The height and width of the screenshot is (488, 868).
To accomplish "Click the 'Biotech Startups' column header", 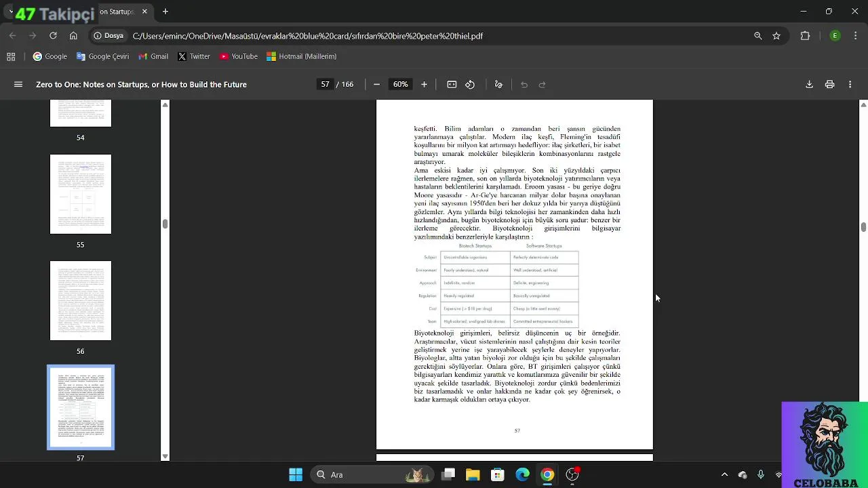I will (x=475, y=246).
